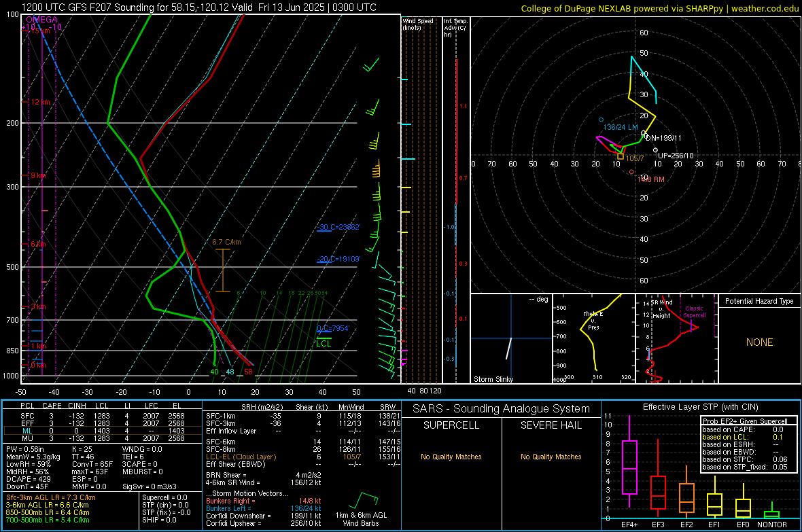Click the 'K = 25' index value

82,449
